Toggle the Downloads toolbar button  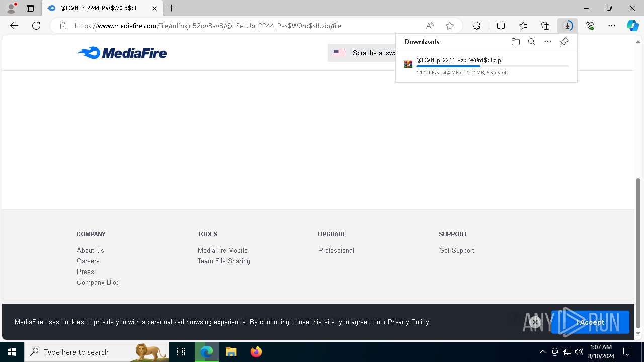[x=568, y=26]
